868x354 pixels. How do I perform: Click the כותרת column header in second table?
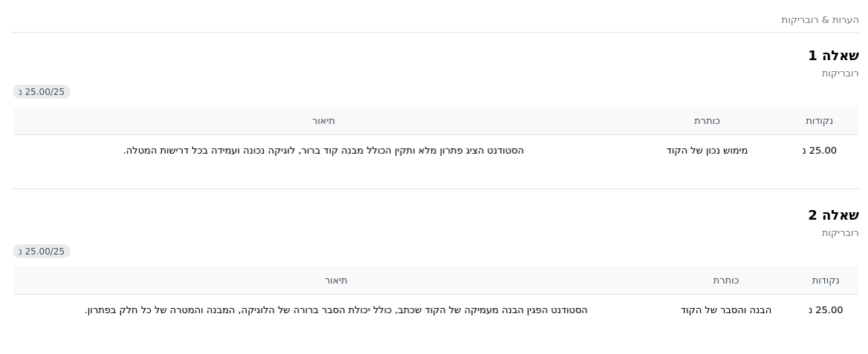(726, 281)
